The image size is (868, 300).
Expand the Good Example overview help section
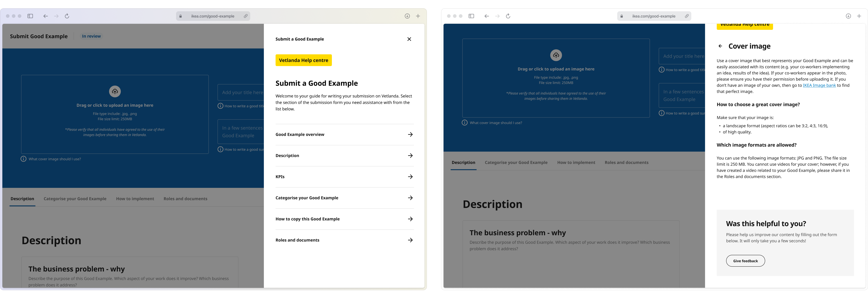click(x=410, y=134)
